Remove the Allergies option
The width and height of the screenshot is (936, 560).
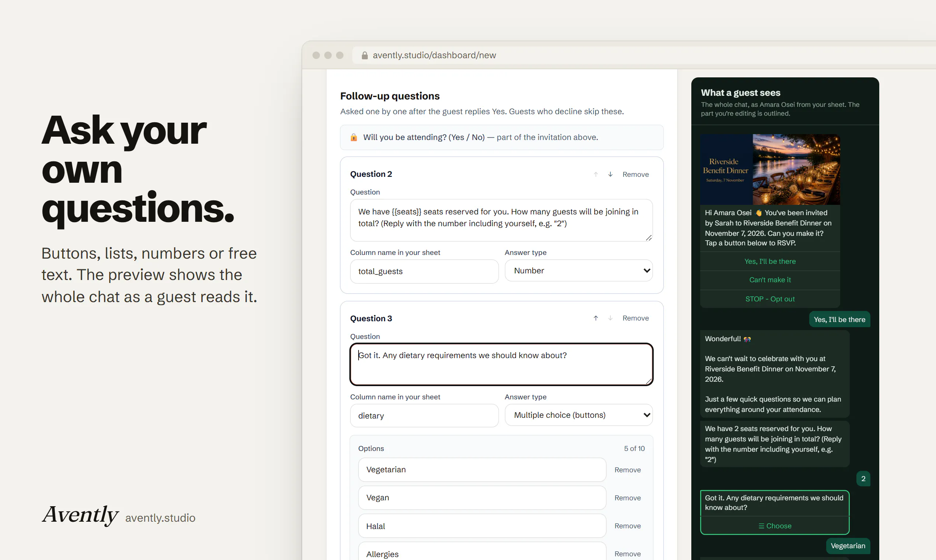(x=628, y=554)
